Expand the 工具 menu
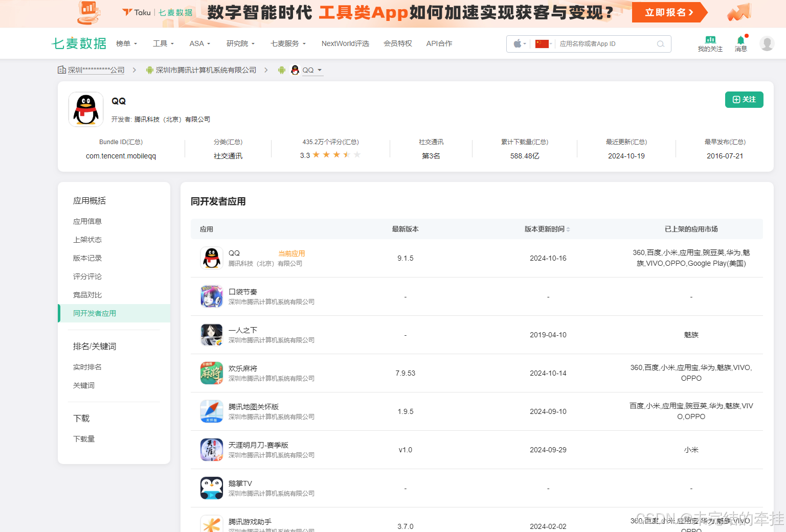 point(163,43)
